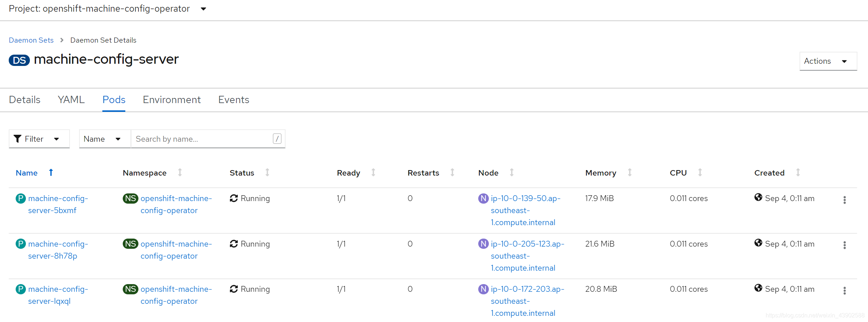Viewport: 868px width, 322px height.
Task: Open namespace link in 8h78p row
Action: 176,250
